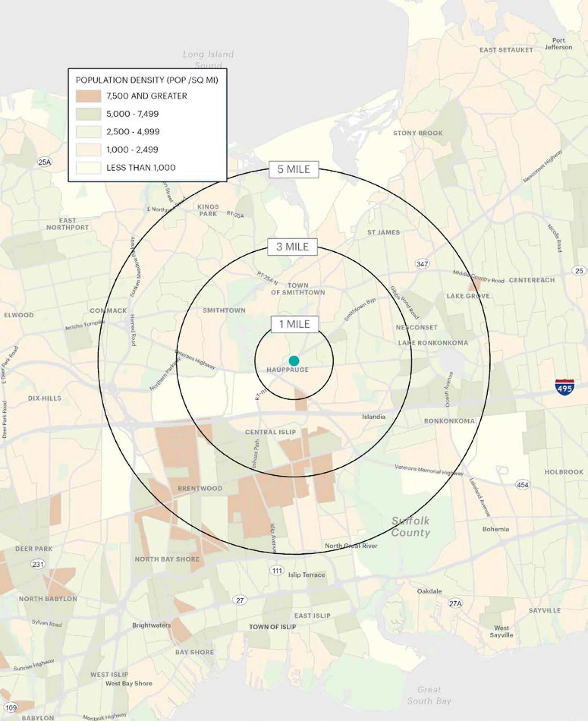Click the Route 454 shield icon

coord(522,485)
